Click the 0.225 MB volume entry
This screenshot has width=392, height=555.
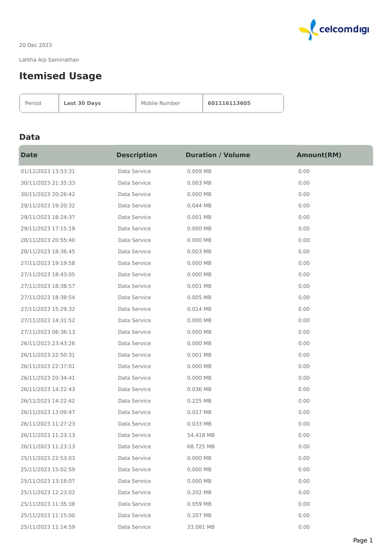tap(199, 401)
